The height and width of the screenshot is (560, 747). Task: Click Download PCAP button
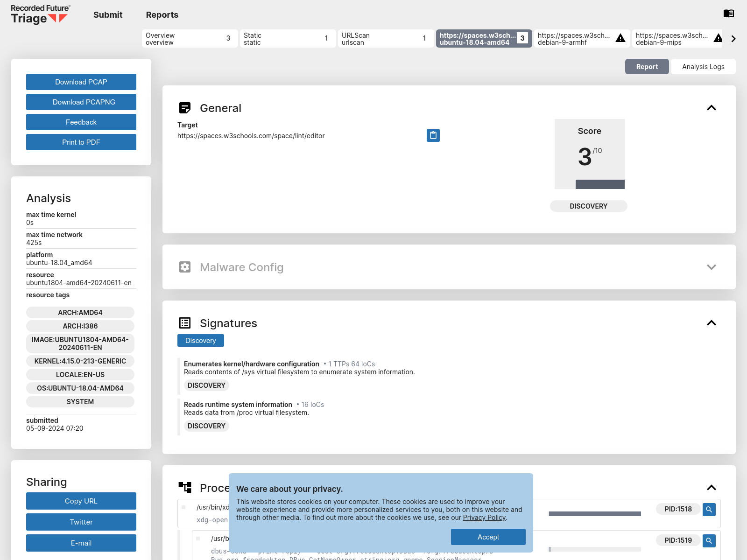[81, 82]
